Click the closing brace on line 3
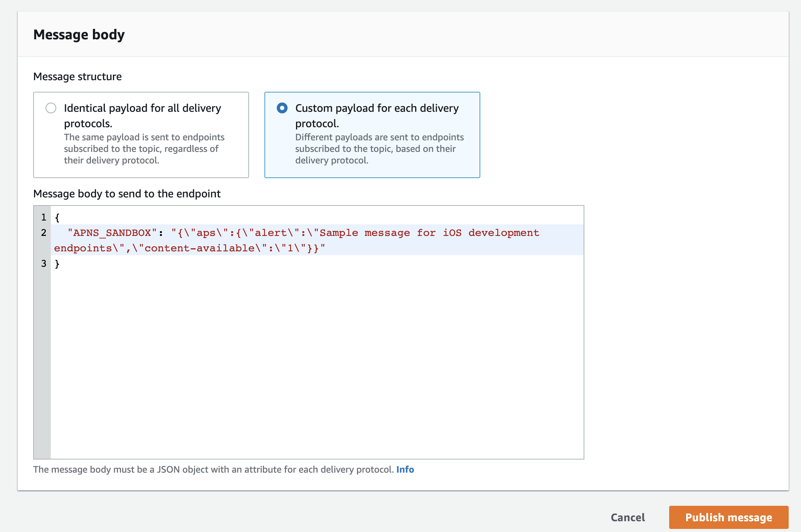The width and height of the screenshot is (801, 532). point(57,263)
